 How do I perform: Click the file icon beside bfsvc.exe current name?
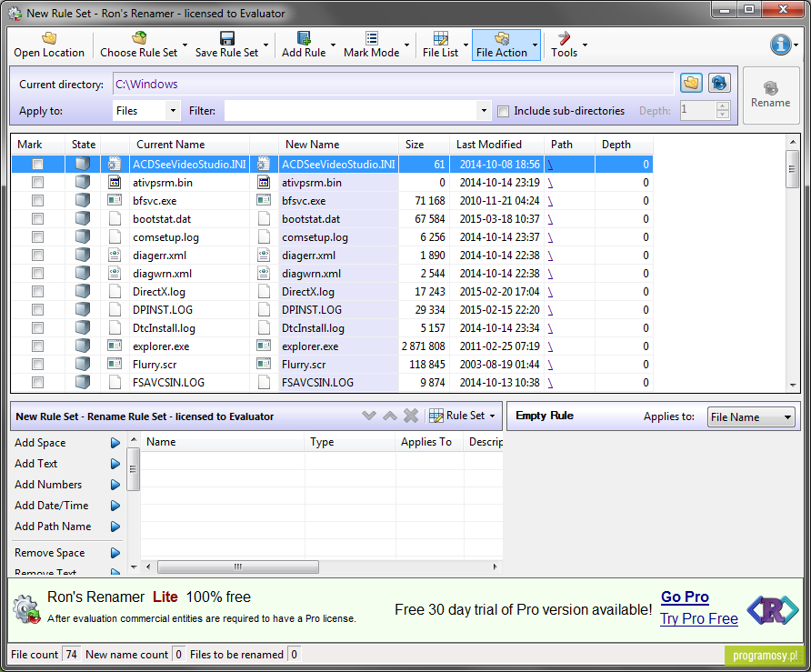(115, 200)
